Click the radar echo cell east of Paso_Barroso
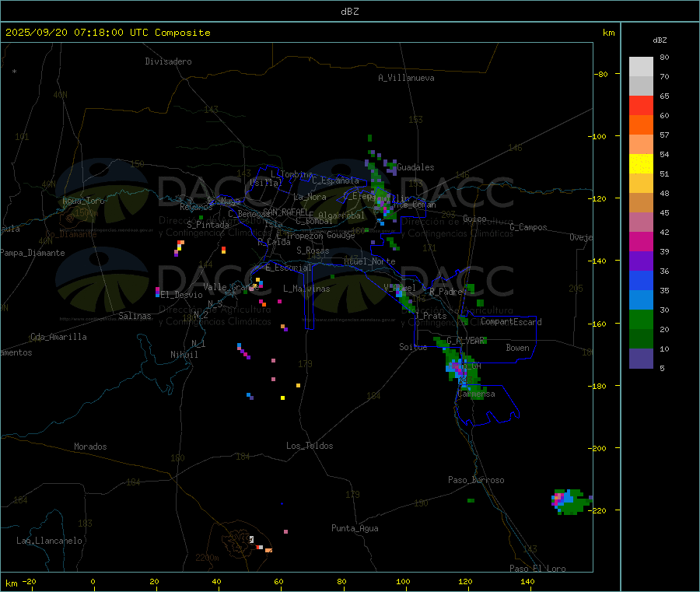 [x=572, y=502]
